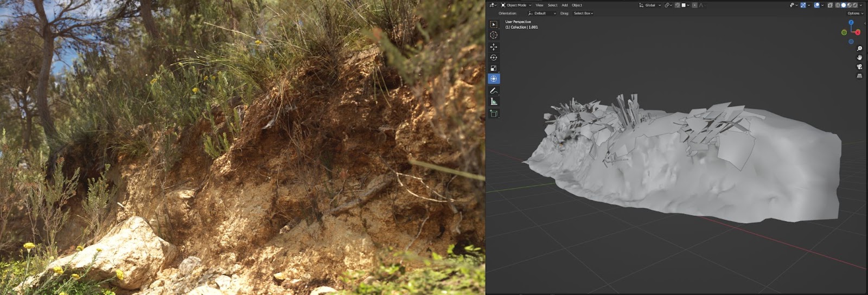The height and width of the screenshot is (295, 868).
Task: Click the red X axis gizmo ball
Action: coord(858,32)
